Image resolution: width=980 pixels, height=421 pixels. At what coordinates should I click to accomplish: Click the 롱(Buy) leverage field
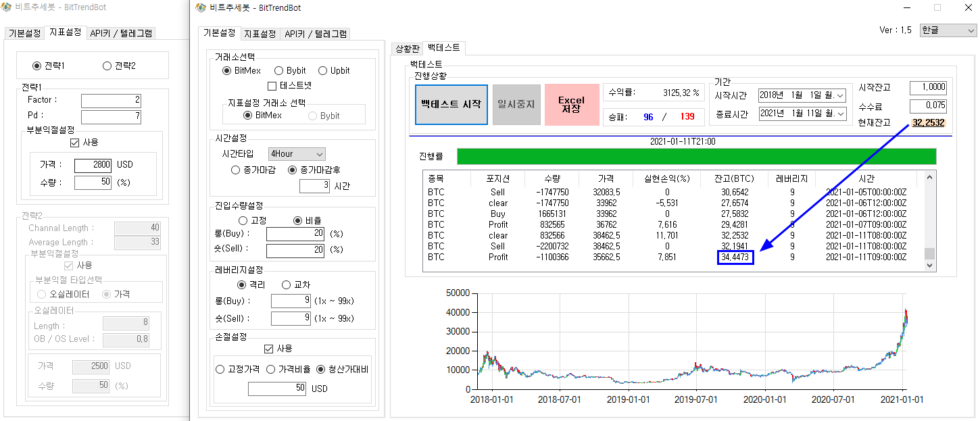291,301
